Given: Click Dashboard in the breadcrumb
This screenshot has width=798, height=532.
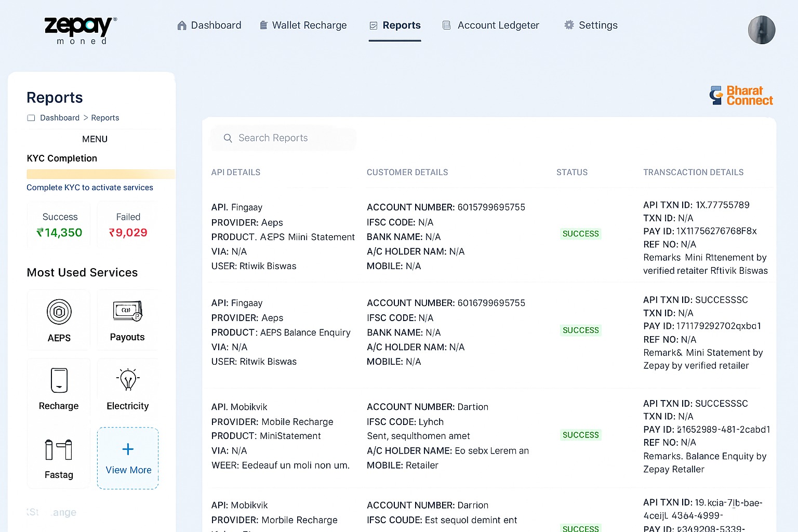Looking at the screenshot, I should (60, 118).
